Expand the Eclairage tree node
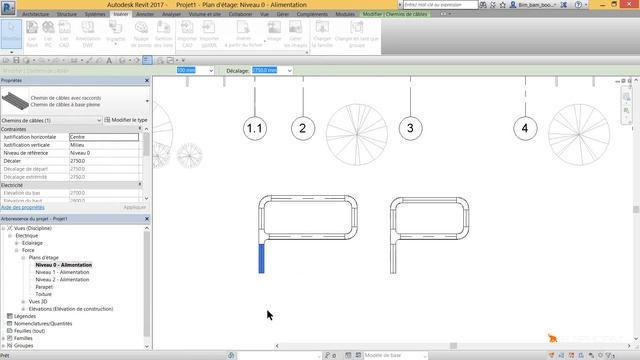Image resolution: width=640 pixels, height=360 pixels. (x=17, y=243)
